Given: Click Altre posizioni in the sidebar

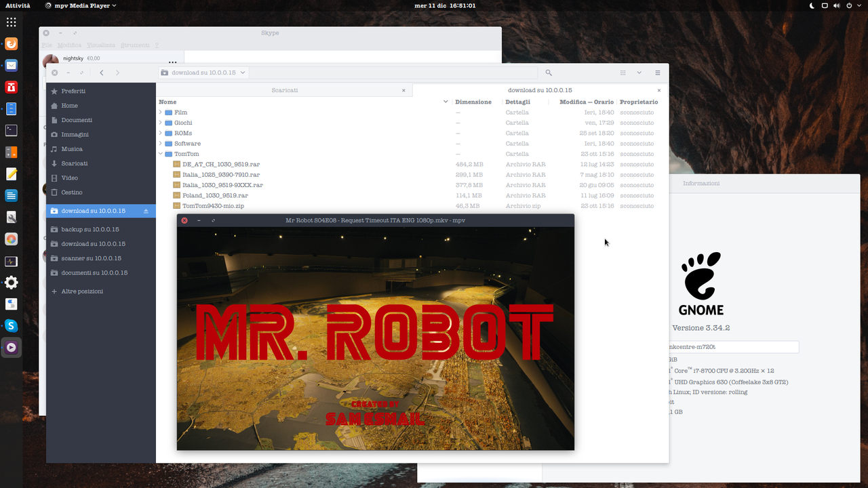Looking at the screenshot, I should point(101,291).
